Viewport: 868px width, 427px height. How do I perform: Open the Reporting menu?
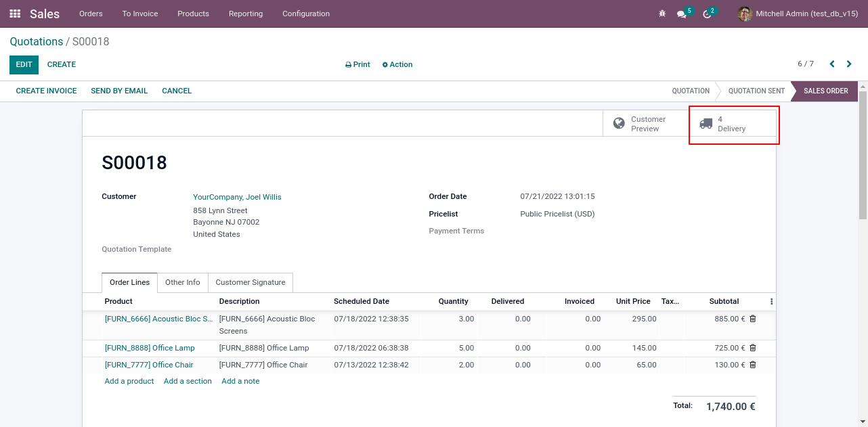[246, 14]
